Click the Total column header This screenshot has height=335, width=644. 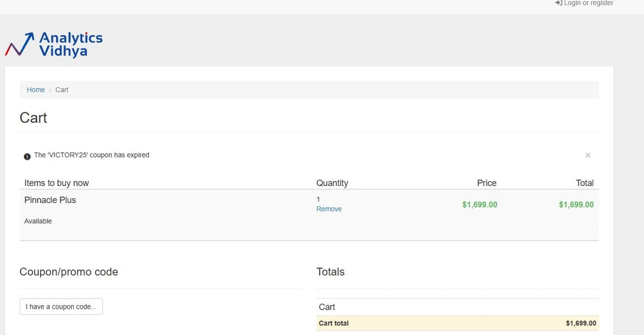pyautogui.click(x=585, y=183)
